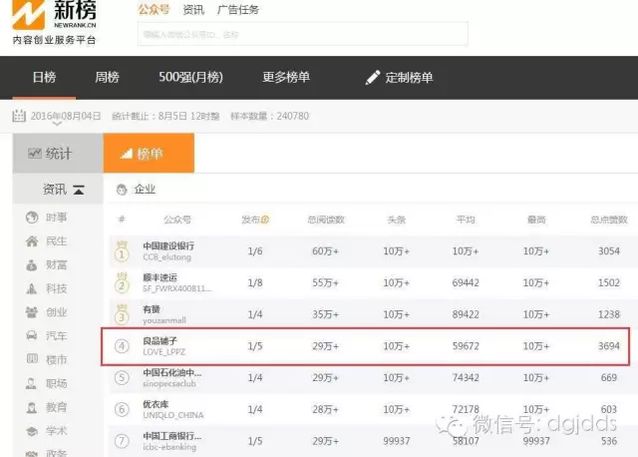The image size is (638, 457).
Task: Click the 1/8 publish count cell
Action: [255, 283]
